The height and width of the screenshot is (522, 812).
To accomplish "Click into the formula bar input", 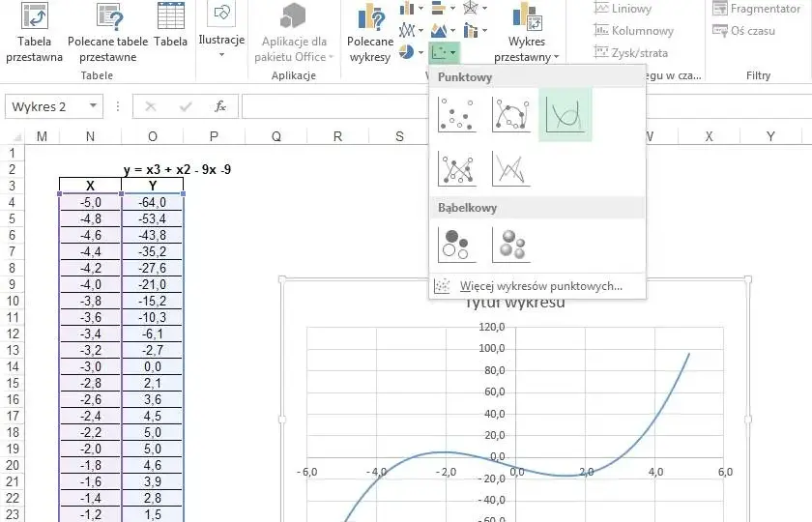I will coord(335,106).
